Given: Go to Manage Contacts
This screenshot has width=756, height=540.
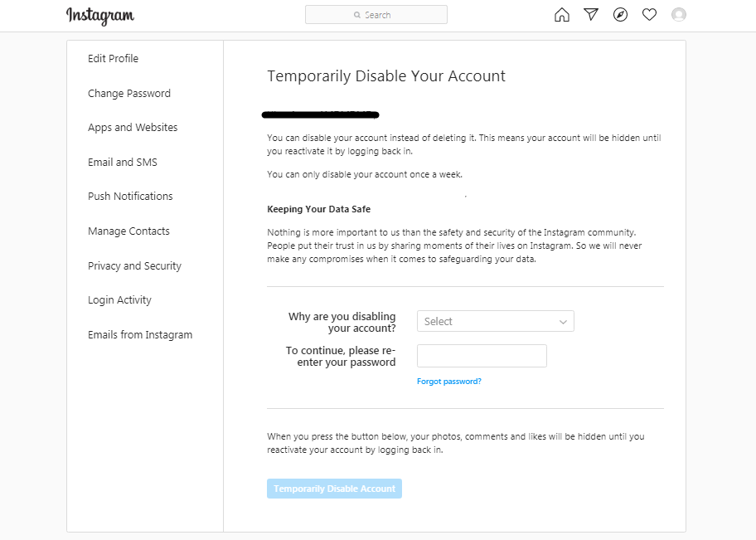Looking at the screenshot, I should coord(128,231).
